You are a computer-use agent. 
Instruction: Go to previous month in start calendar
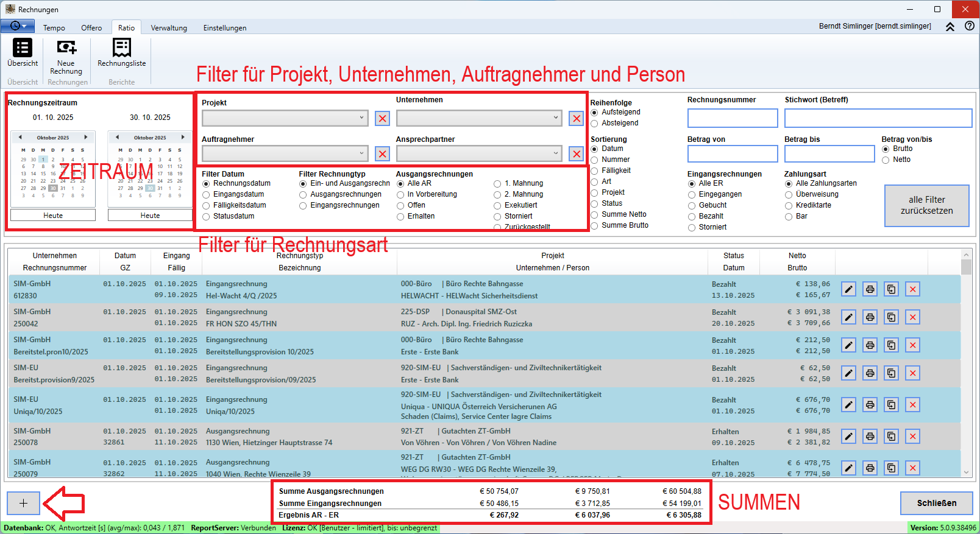click(x=20, y=137)
